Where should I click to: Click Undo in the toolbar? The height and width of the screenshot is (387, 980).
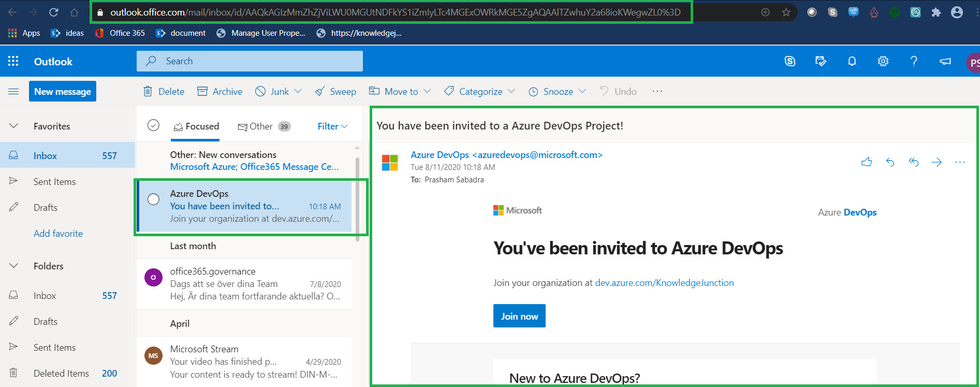coord(618,91)
